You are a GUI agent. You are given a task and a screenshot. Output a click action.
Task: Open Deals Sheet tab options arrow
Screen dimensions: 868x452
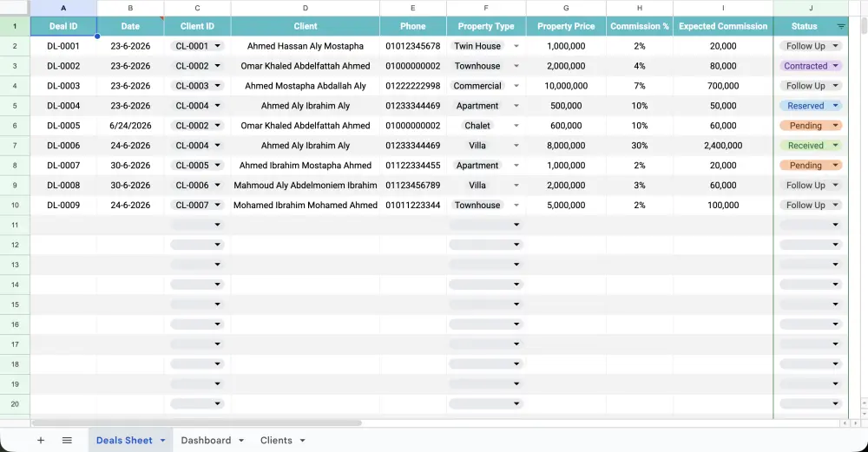click(x=163, y=441)
